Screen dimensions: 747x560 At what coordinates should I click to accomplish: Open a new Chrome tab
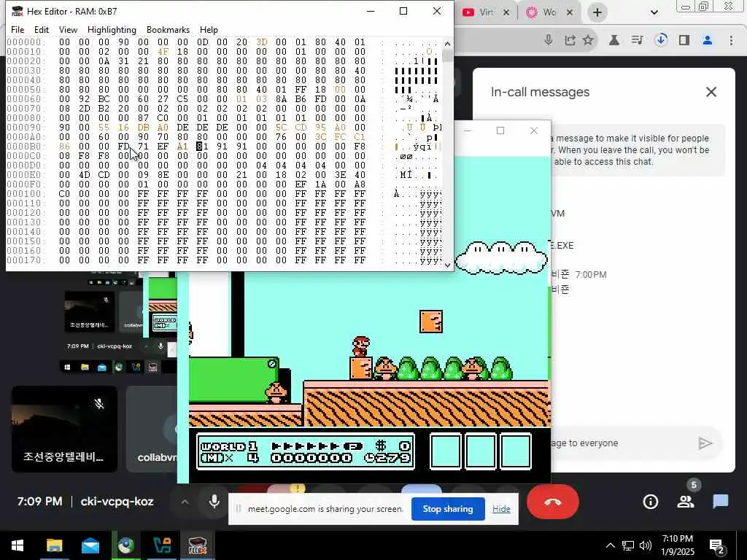click(597, 12)
